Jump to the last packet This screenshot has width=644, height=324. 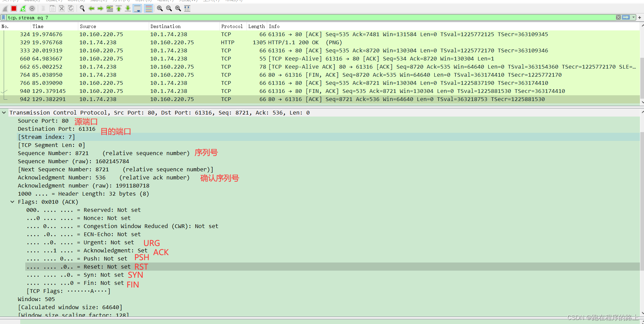(128, 8)
